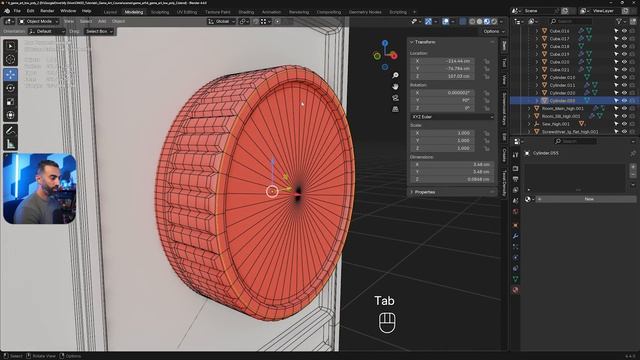Viewport: 640px width, 360px height.
Task: Toggle selectability arrow for Cube.020
Action: click(x=616, y=62)
